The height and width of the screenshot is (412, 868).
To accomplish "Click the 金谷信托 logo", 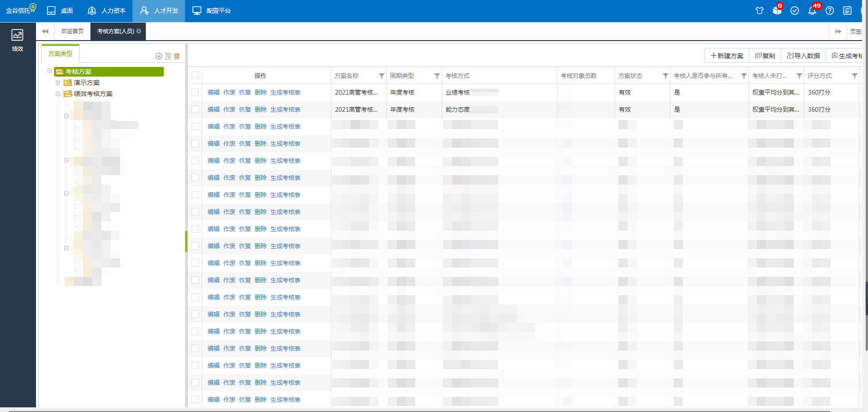I will click(20, 9).
